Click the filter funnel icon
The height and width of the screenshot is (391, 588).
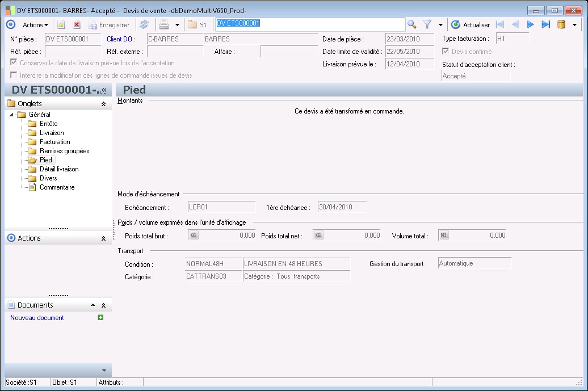(427, 24)
